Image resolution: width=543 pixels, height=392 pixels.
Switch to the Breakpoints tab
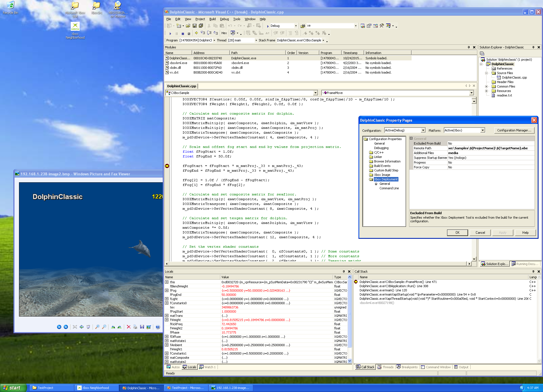(x=407, y=367)
